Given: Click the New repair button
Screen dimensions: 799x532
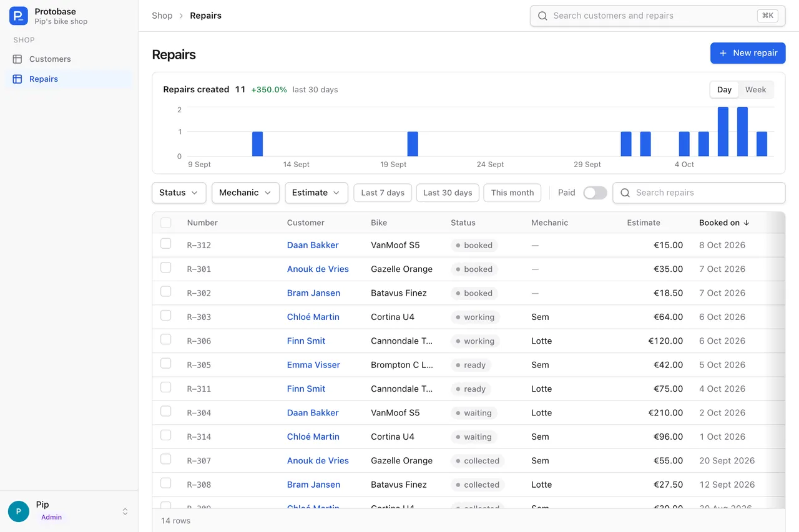Looking at the screenshot, I should 748,53.
